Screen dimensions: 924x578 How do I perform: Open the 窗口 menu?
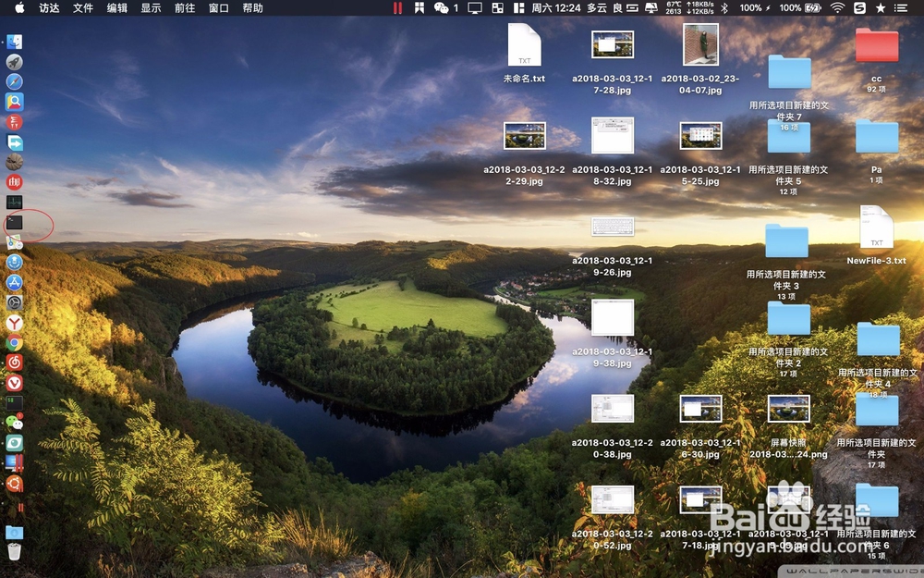coord(219,7)
